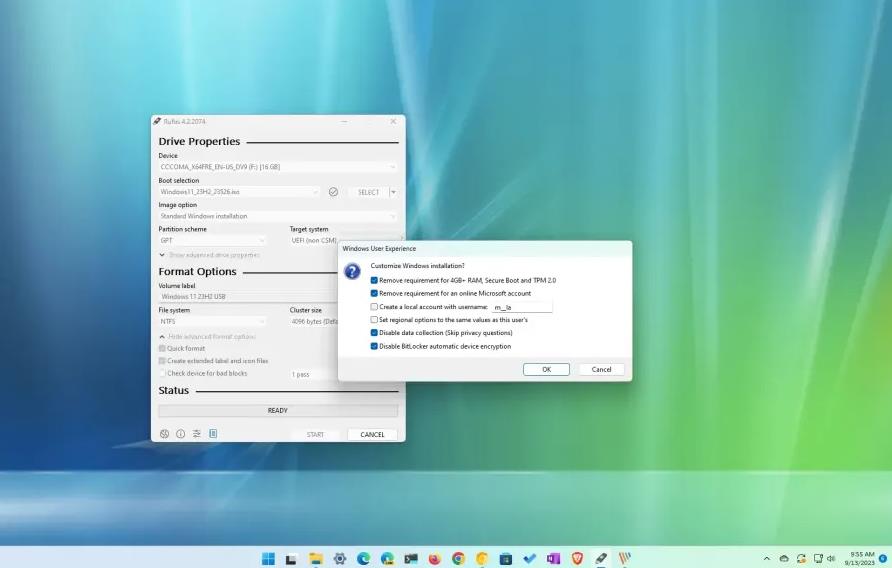Expand Show advanced drive properties

[209, 255]
